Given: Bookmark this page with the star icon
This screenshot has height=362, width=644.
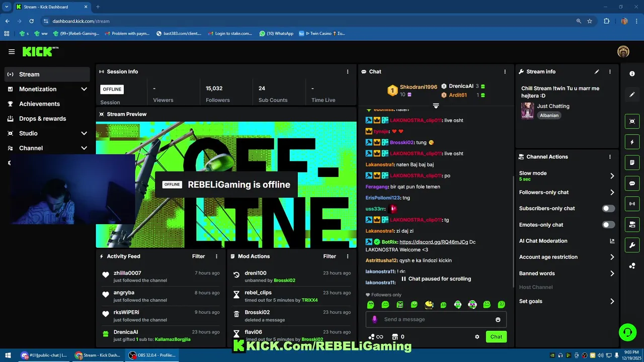Looking at the screenshot, I should 590,21.
